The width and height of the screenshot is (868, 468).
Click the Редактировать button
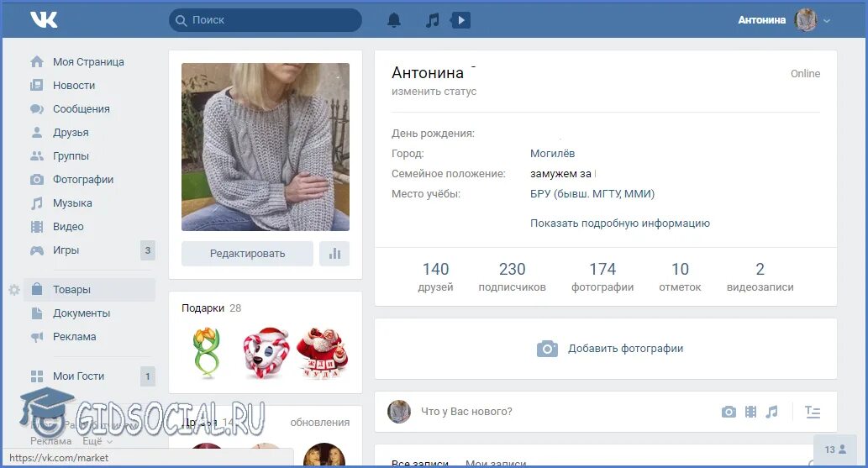247,254
